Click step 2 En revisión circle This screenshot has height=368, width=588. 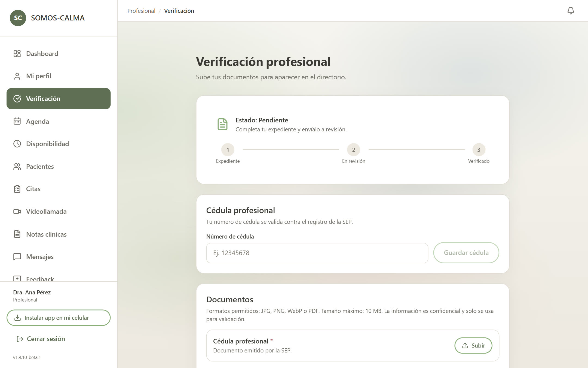[354, 150]
